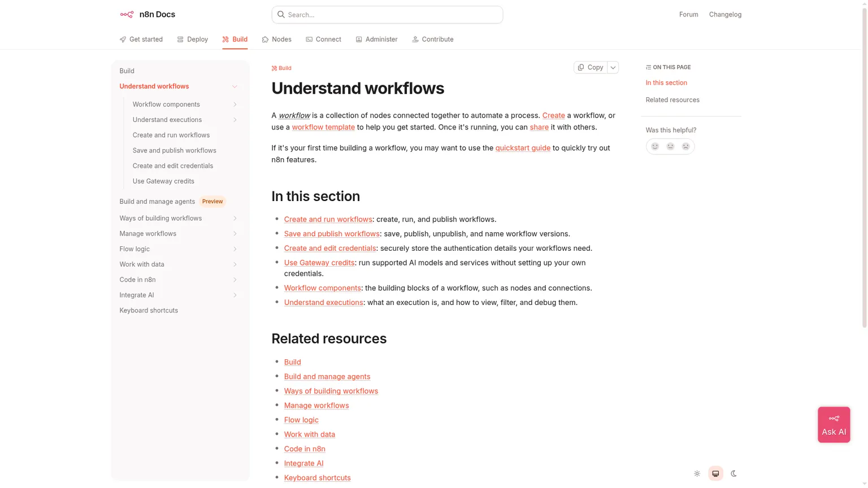
Task: Open the Copy options dropdown arrow
Action: click(x=613, y=67)
